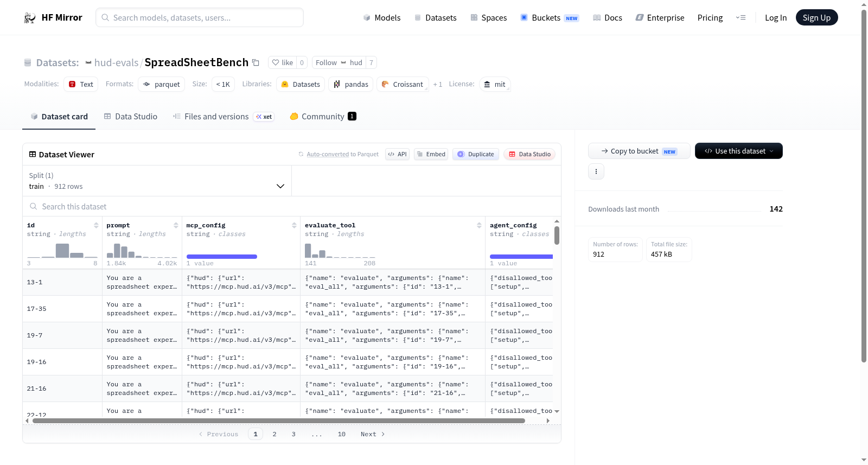The image size is (868, 465).
Task: Copy the SpreadSheetBench dataset name
Action: click(256, 62)
